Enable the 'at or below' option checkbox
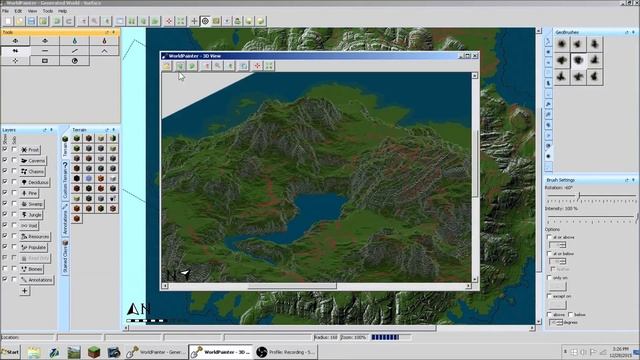This screenshot has width=640, height=360. pos(549,253)
